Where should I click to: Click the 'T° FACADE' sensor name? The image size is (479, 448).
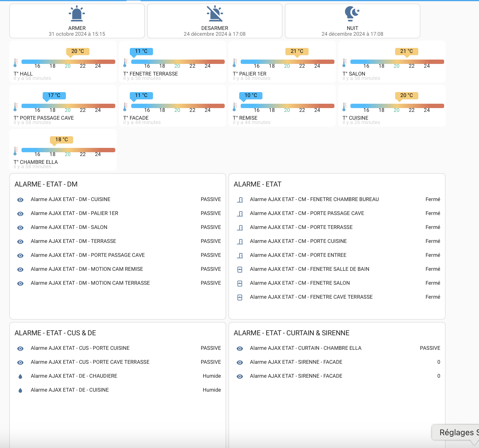click(x=136, y=118)
